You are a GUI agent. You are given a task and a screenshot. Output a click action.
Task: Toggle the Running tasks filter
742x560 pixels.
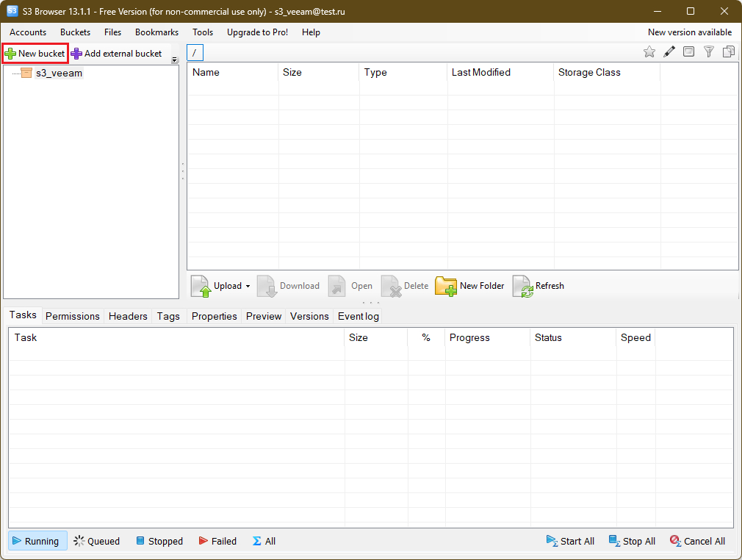tap(37, 541)
